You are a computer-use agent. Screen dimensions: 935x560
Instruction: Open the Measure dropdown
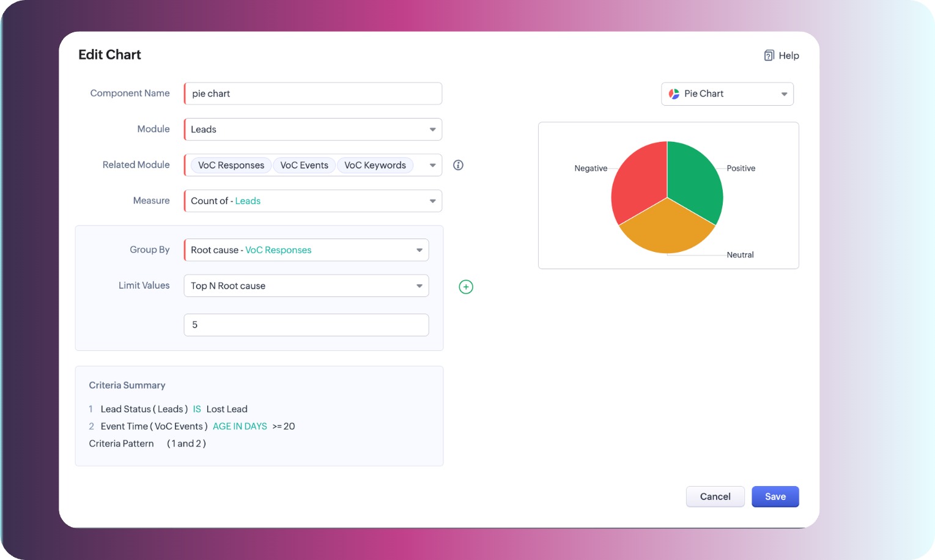coord(312,201)
